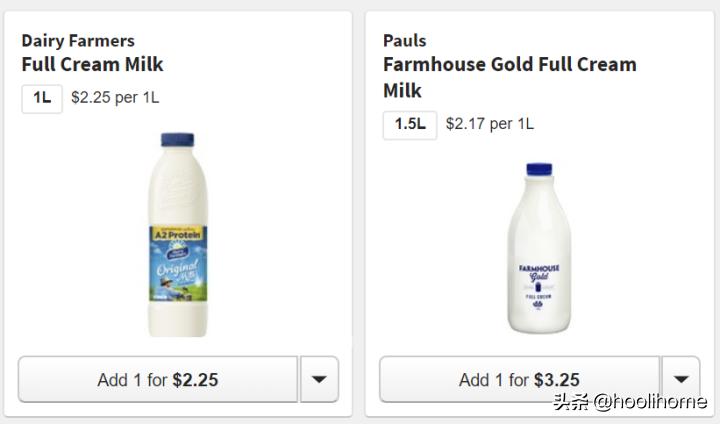Image resolution: width=720 pixels, height=424 pixels.
Task: Click the $2.17 per 1L unit price
Action: click(490, 125)
